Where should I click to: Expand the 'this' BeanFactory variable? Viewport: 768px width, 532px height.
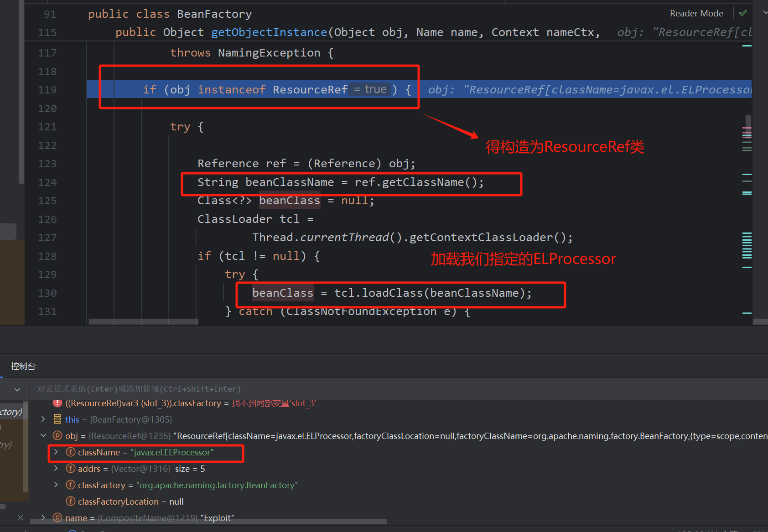pos(43,419)
